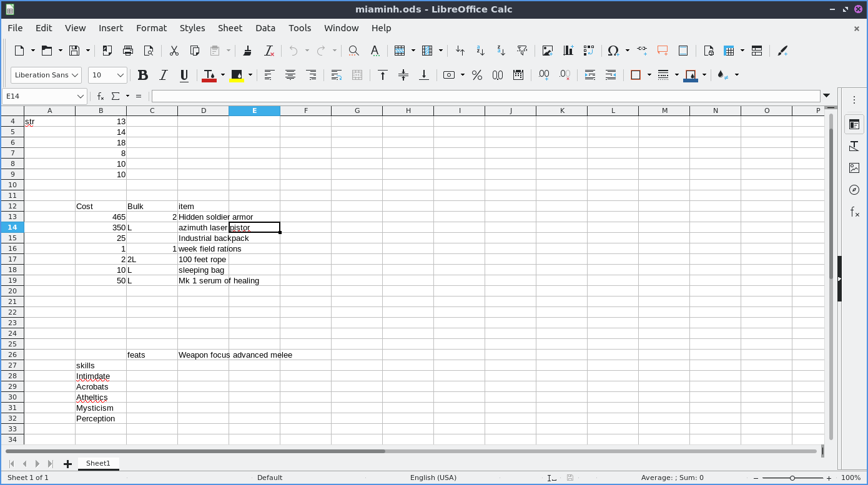Open the sidebar Navigator compass icon
868x485 pixels.
click(x=854, y=190)
